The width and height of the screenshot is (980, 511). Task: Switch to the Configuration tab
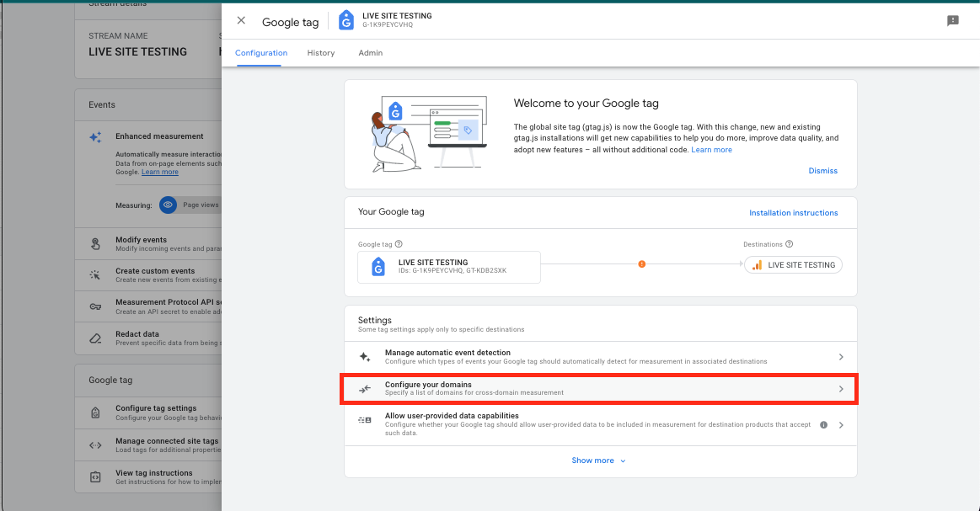(x=261, y=53)
